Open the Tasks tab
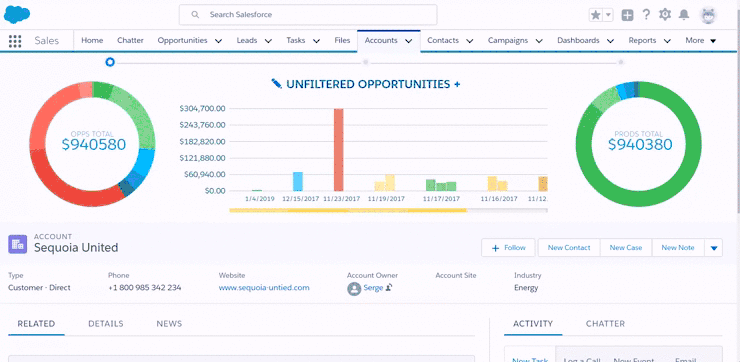Screen dimensions: 740x362 point(295,41)
